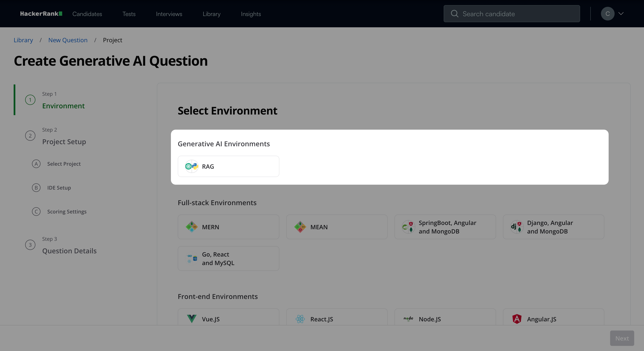Click the Step 2 circle icon

pos(30,136)
